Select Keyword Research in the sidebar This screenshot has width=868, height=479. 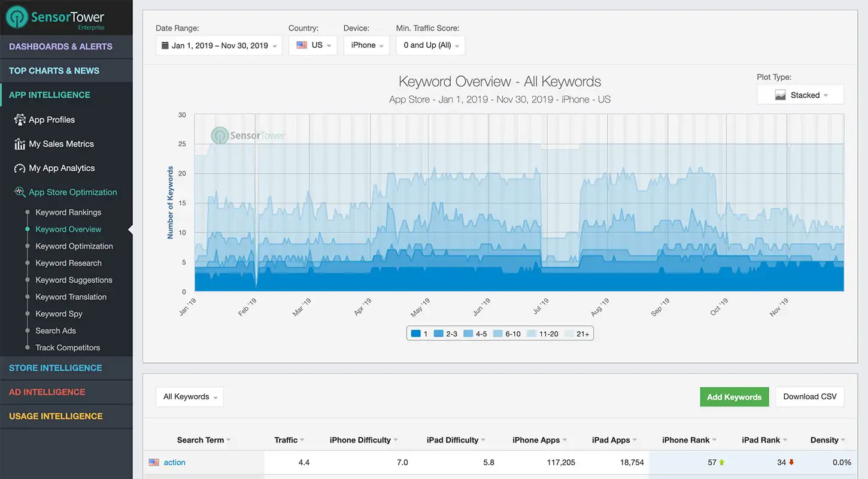[68, 263]
